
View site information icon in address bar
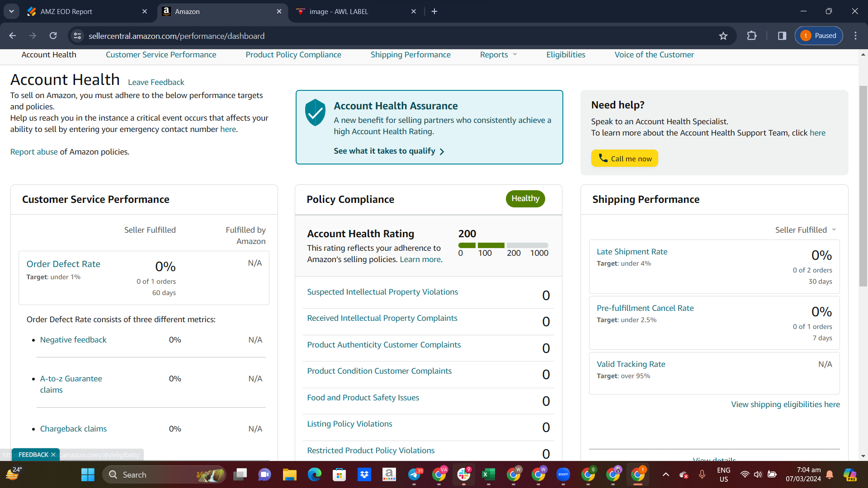78,36
